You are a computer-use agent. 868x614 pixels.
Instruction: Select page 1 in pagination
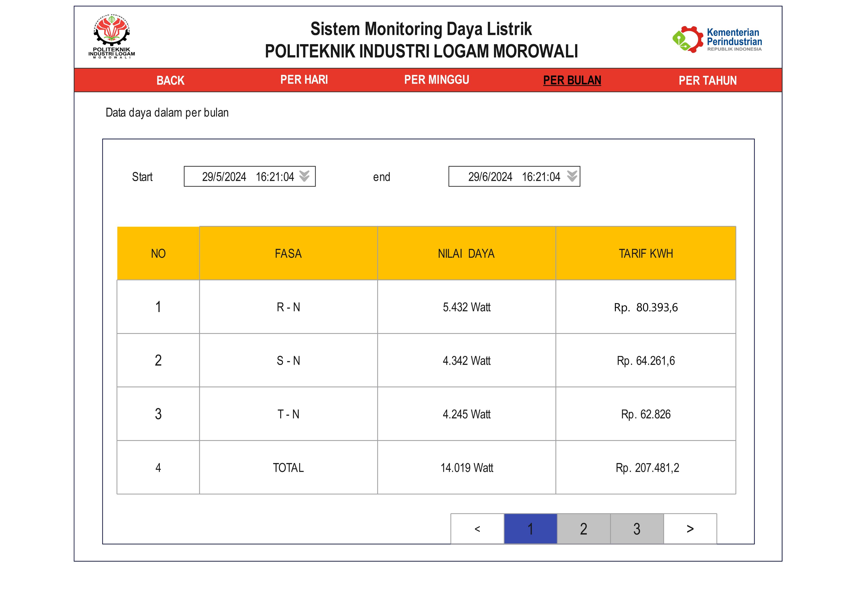pyautogui.click(x=531, y=529)
